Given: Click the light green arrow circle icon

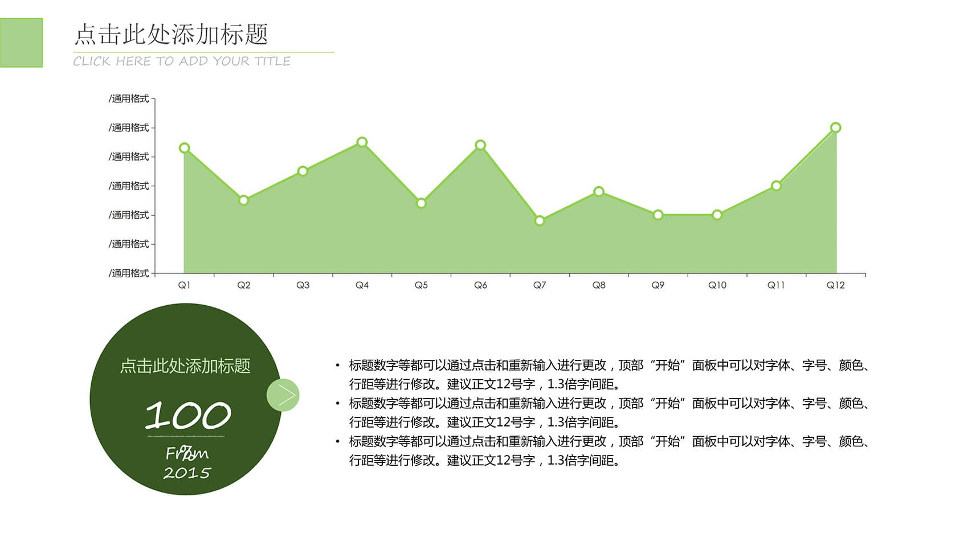Looking at the screenshot, I should click(x=283, y=395).
